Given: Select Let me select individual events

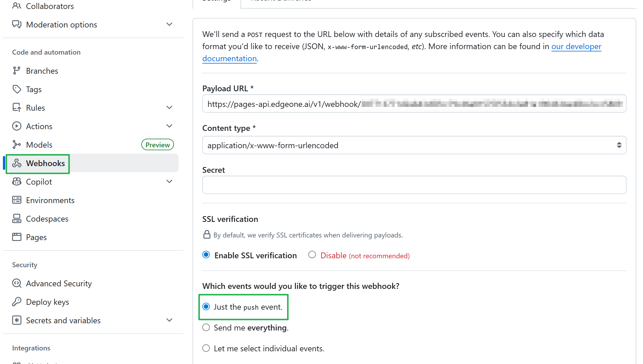Looking at the screenshot, I should (206, 348).
